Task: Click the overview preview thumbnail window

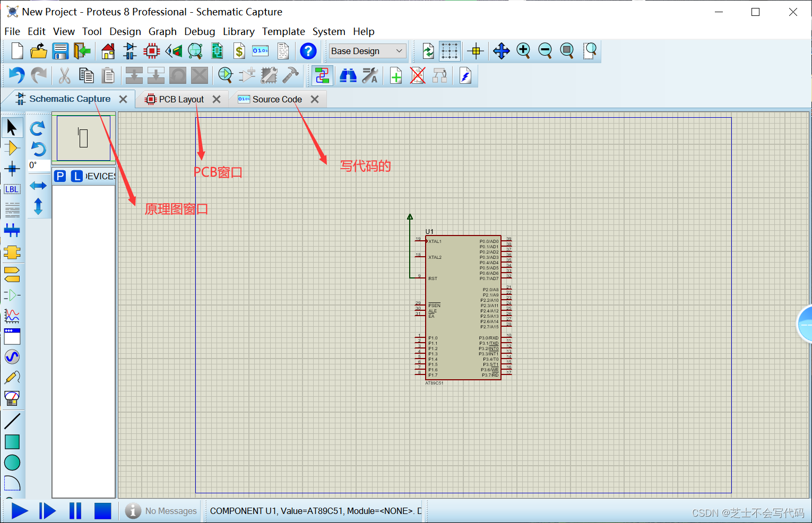Action: 83,138
